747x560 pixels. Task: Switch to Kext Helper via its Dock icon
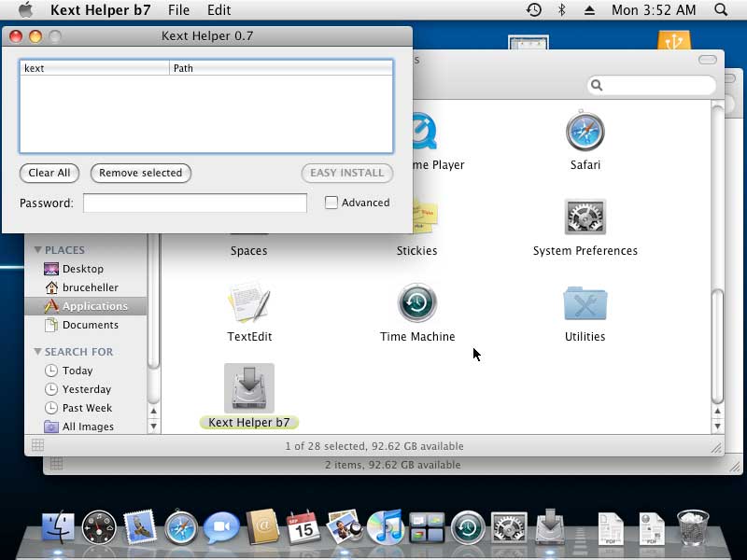pos(550,526)
